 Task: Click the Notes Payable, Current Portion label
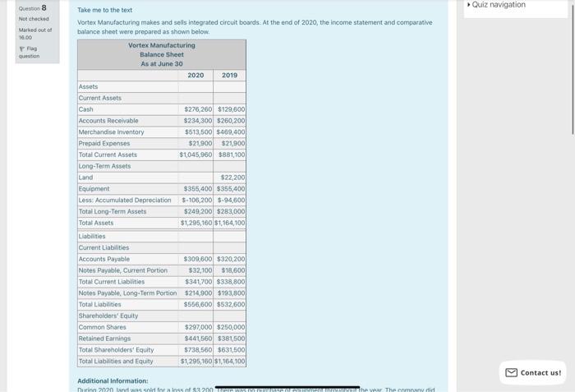click(123, 270)
